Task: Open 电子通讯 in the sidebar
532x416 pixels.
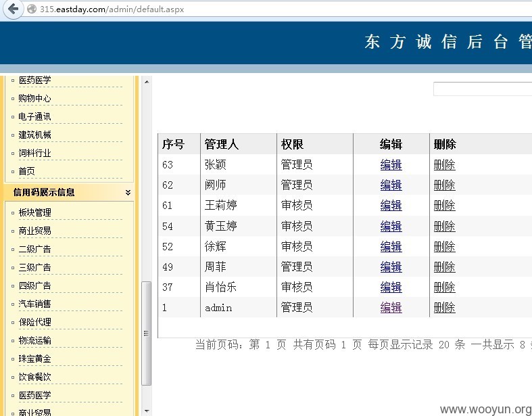Action: [34, 117]
